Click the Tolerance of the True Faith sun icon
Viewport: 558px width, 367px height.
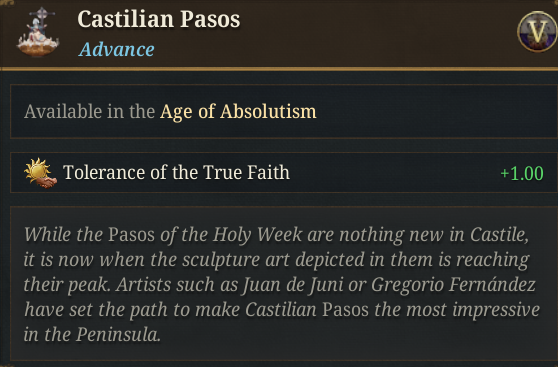click(40, 173)
